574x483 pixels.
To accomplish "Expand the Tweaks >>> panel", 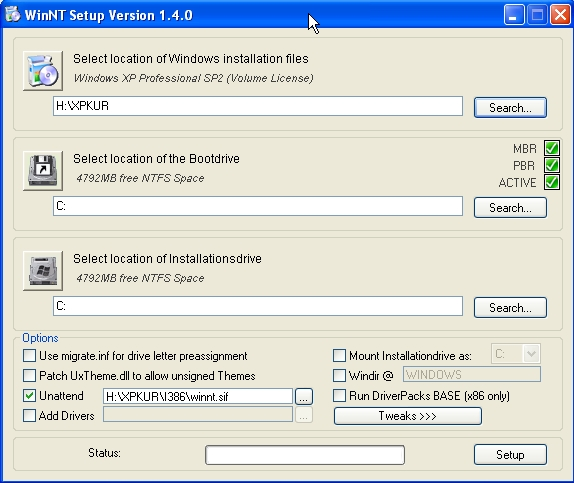I will click(x=408, y=416).
